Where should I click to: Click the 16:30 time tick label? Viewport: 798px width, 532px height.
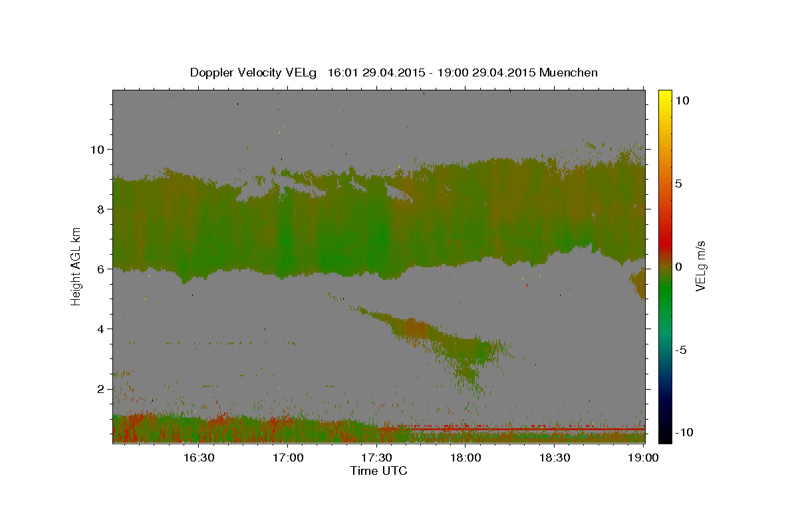199,458
